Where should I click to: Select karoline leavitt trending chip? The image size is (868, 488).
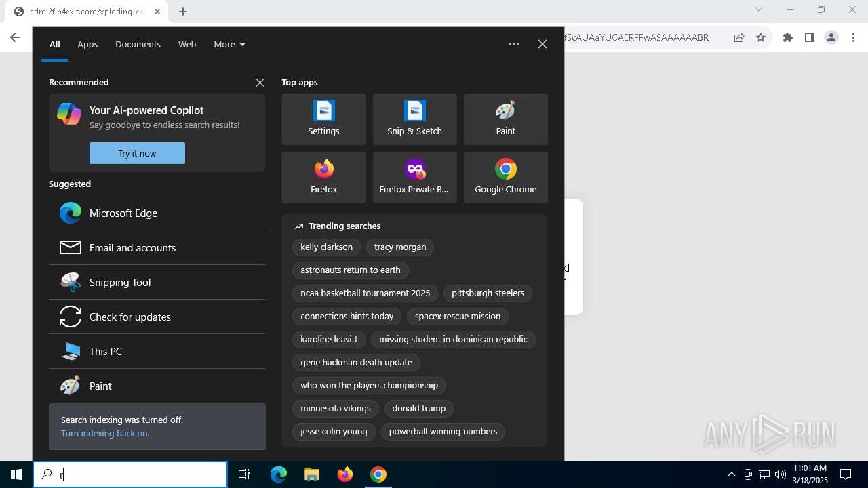coord(329,340)
